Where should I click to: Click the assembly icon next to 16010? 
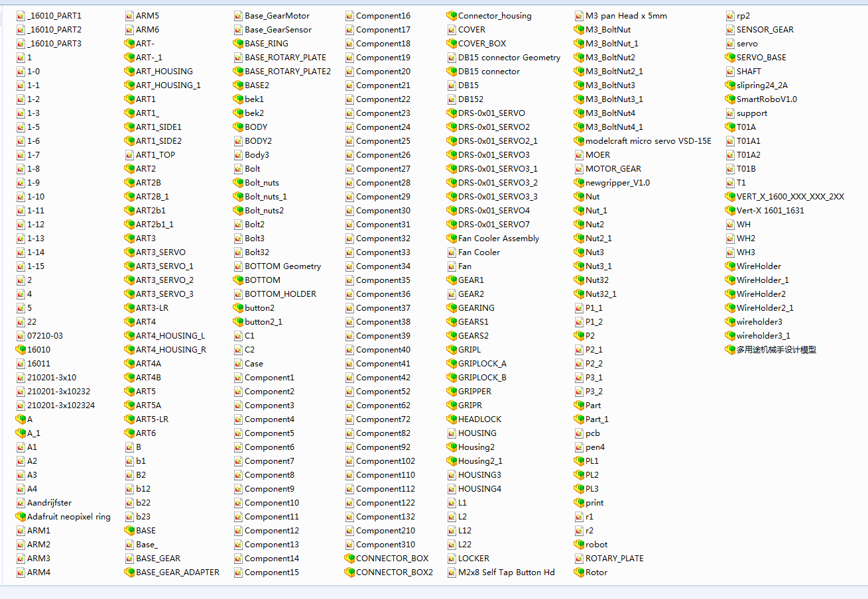coord(21,350)
